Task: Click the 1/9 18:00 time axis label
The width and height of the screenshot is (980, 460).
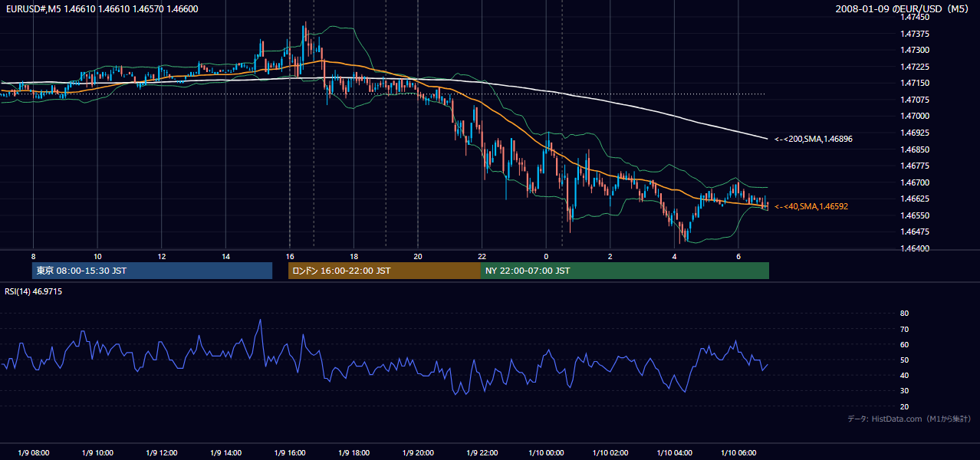Action: (x=354, y=452)
